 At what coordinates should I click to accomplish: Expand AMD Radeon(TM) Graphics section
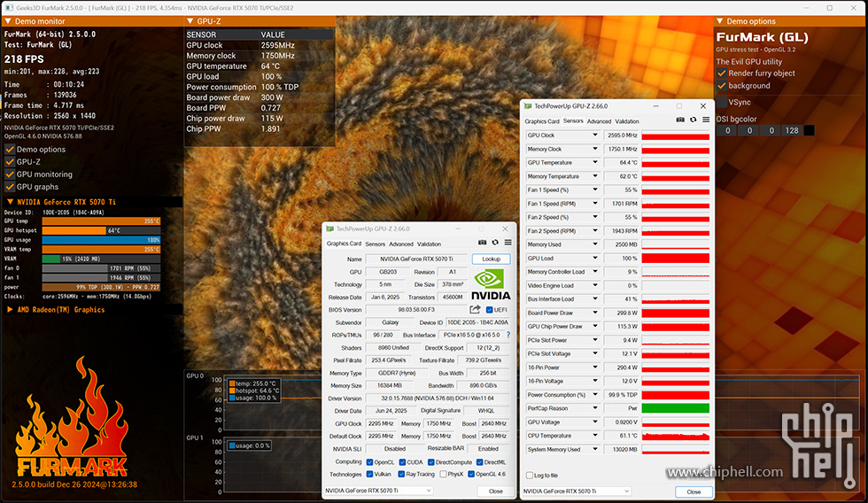(10, 310)
